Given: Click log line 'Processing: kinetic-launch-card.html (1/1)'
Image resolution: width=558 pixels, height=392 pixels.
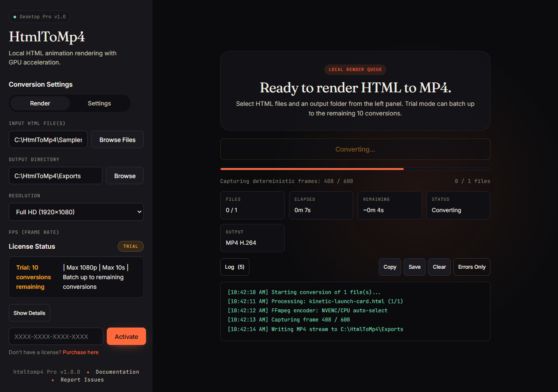Looking at the screenshot, I should pyautogui.click(x=315, y=301).
